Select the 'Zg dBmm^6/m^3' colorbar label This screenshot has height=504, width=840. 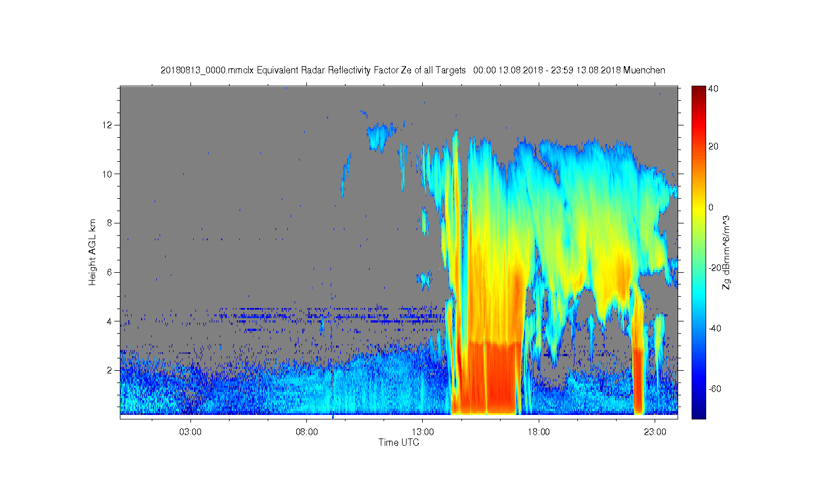(726, 253)
